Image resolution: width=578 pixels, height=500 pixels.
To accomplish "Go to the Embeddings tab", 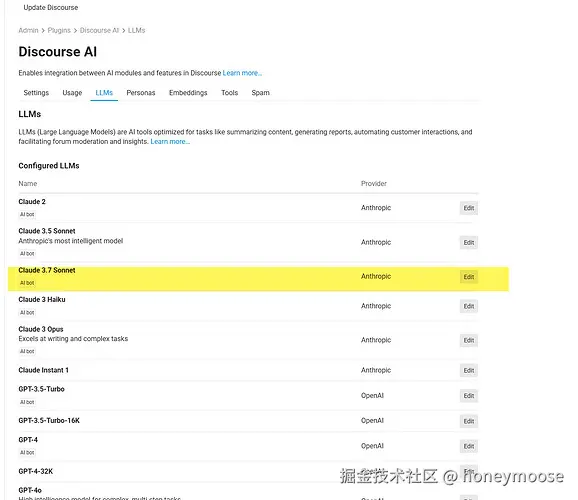I will 188,93.
